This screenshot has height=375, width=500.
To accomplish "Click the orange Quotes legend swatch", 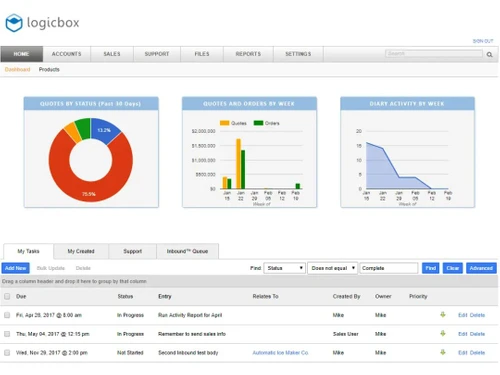I will click(x=225, y=123).
